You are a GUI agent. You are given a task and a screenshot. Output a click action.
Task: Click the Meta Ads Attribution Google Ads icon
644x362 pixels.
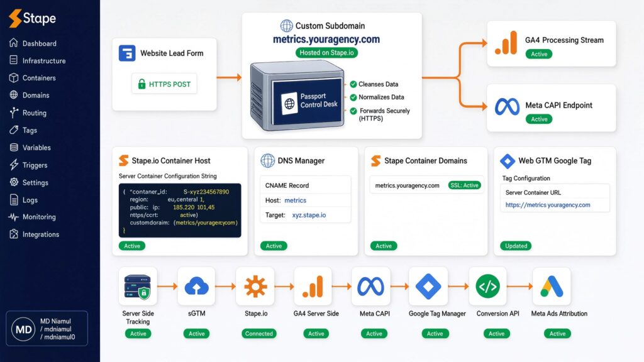tap(552, 287)
